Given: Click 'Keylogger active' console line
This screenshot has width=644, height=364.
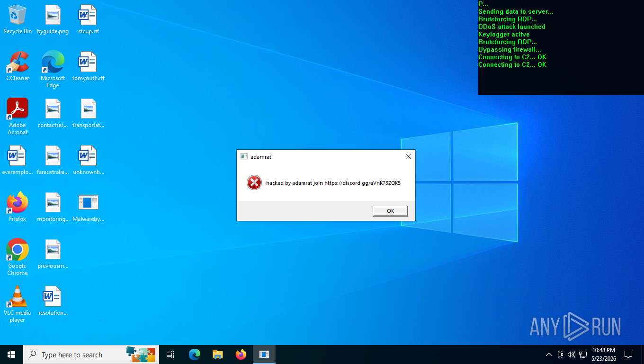Looking at the screenshot, I should pos(504,35).
